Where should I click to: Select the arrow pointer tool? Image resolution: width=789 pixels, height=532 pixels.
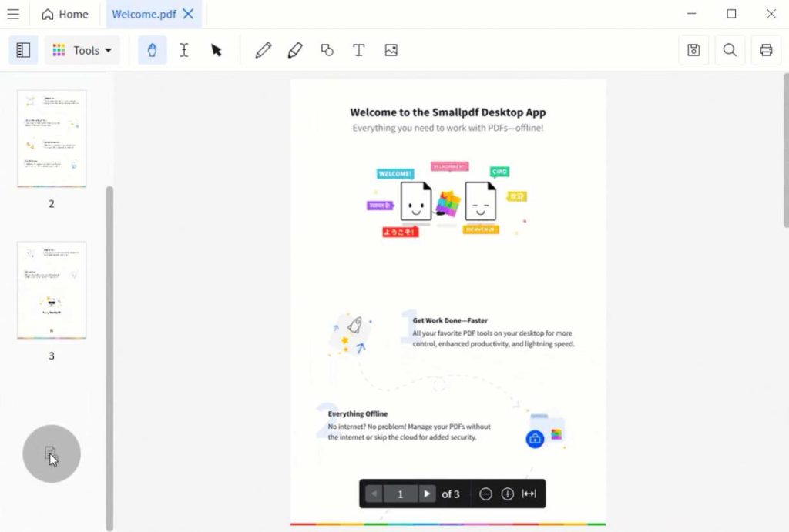point(217,50)
